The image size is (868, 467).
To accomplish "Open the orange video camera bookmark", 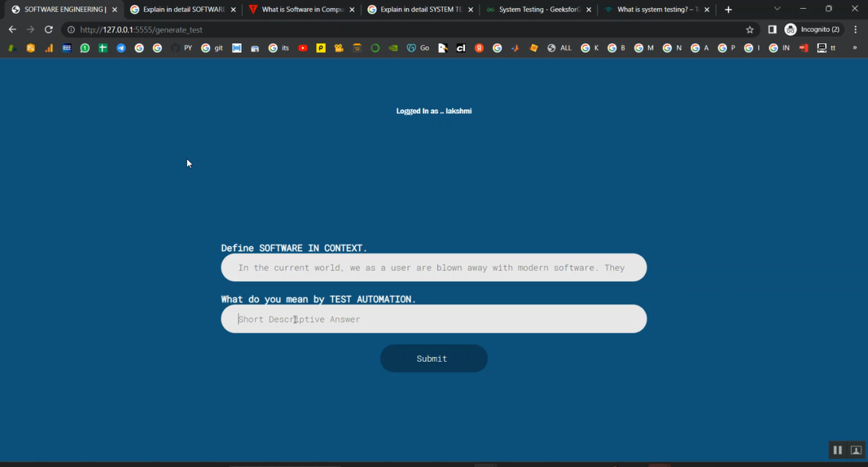I will coord(339,48).
